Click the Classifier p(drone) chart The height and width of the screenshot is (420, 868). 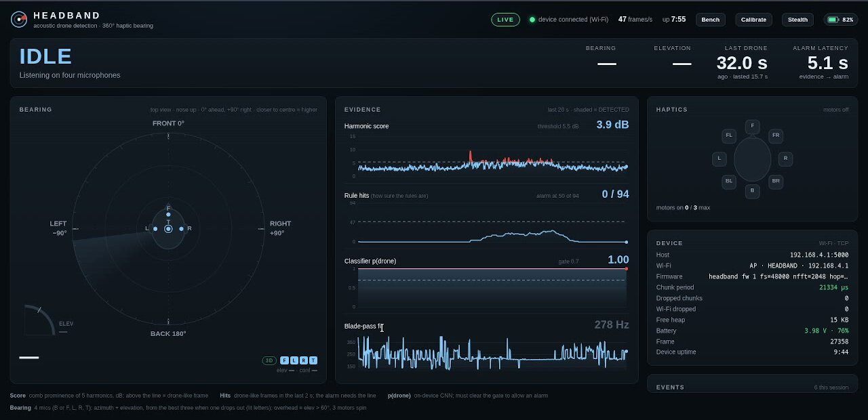pyautogui.click(x=487, y=288)
